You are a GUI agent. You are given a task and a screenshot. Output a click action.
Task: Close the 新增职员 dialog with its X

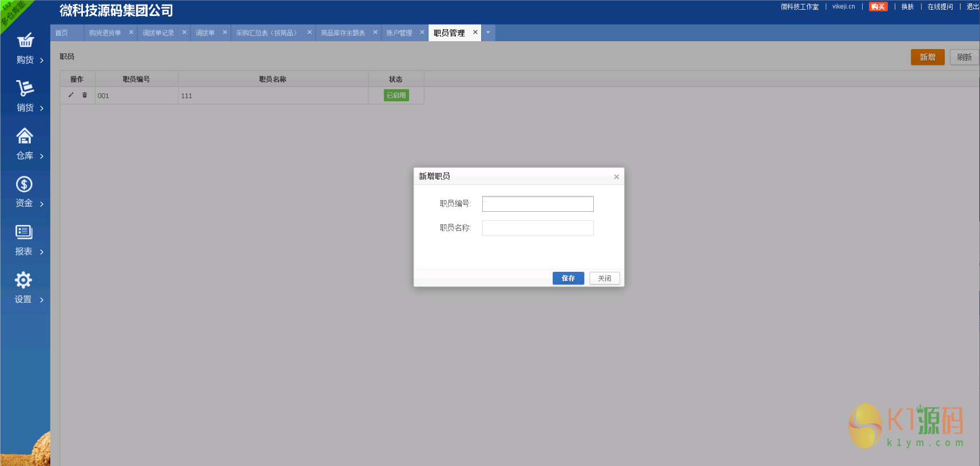tap(617, 177)
